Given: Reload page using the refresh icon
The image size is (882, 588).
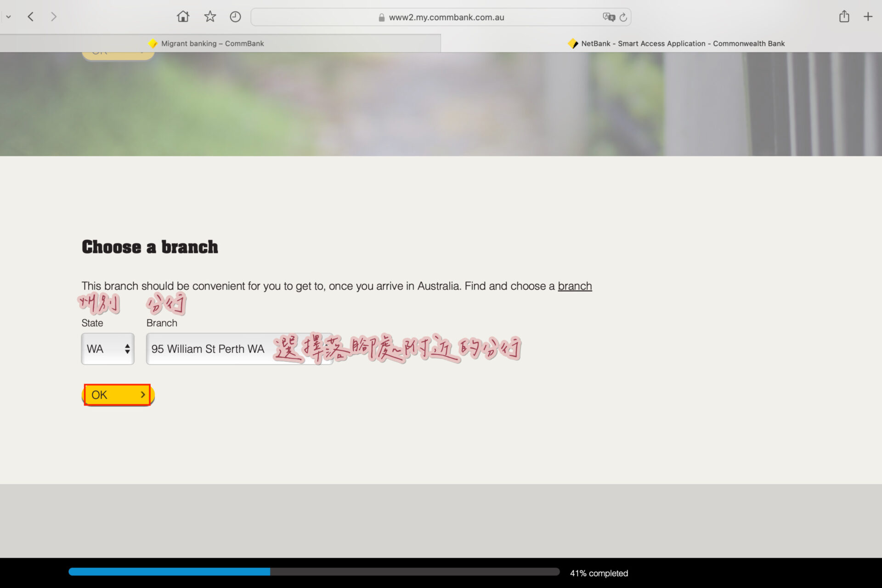Looking at the screenshot, I should tap(623, 17).
